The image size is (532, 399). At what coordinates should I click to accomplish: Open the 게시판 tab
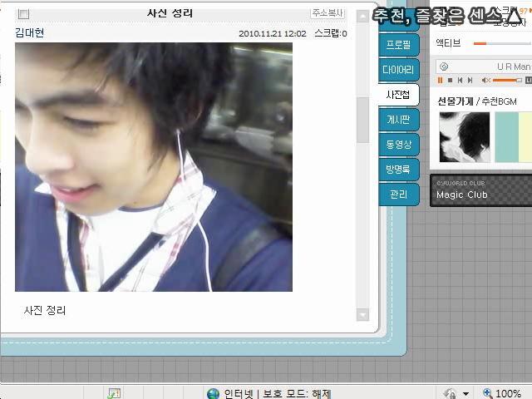(x=398, y=120)
